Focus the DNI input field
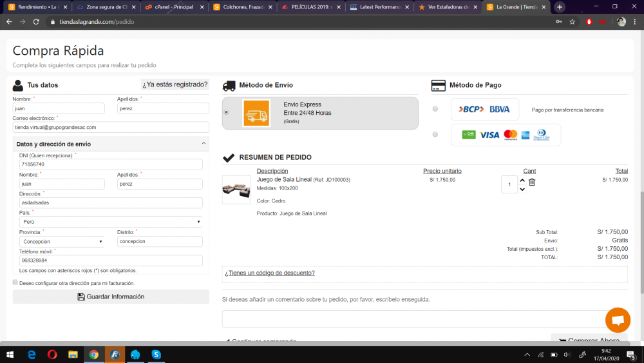The height and width of the screenshot is (363, 644). 111,164
